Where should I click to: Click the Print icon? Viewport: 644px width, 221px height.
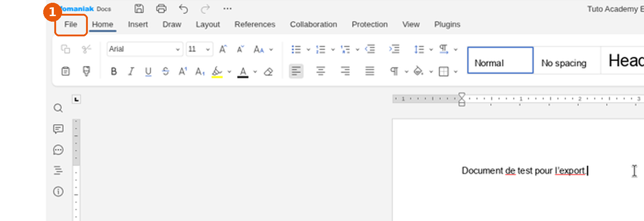[161, 8]
